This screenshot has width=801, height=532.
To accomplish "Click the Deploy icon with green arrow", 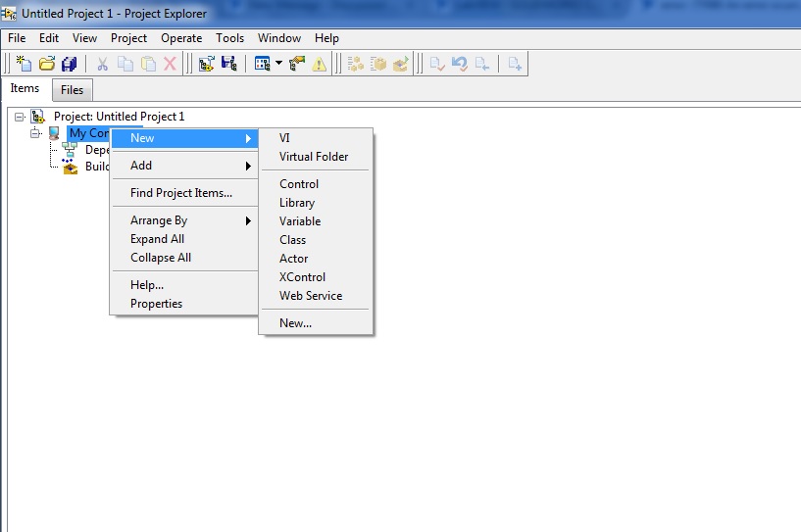I will point(400,64).
